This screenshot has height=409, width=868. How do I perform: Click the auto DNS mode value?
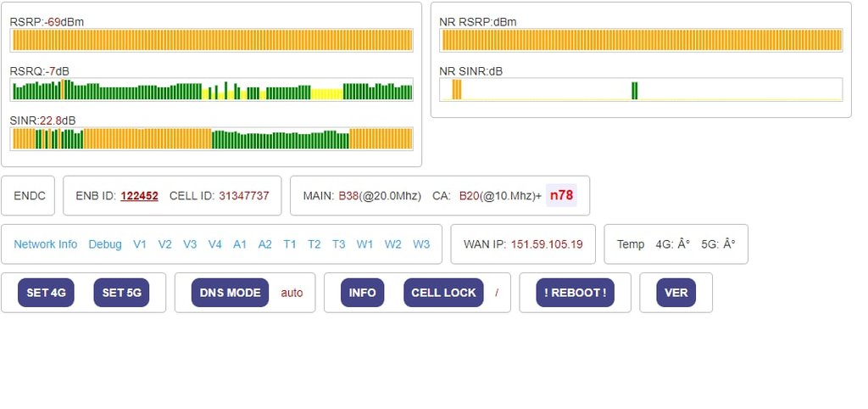(x=292, y=293)
